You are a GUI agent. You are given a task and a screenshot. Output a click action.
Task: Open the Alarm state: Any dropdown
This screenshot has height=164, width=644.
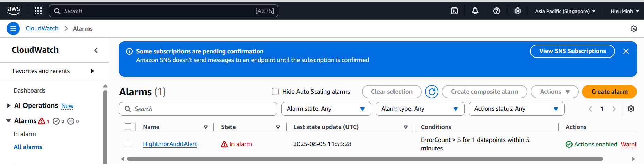326,109
